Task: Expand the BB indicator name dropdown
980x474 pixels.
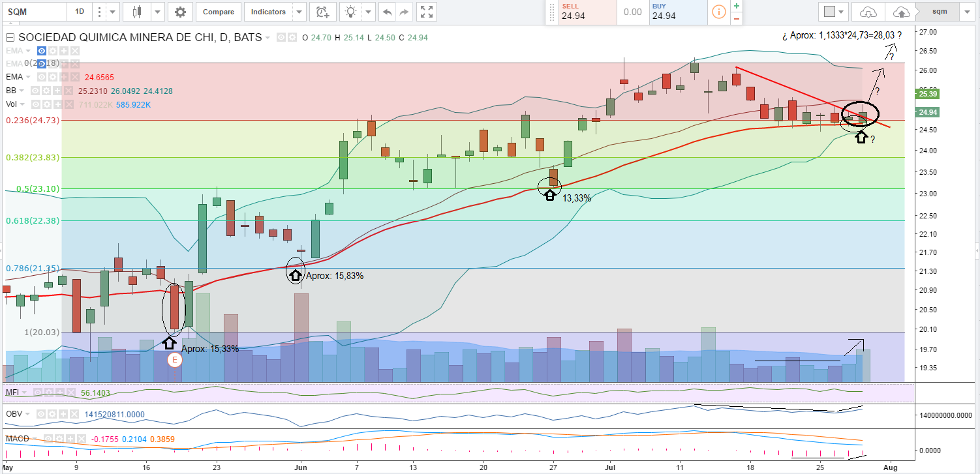Action: pyautogui.click(x=22, y=91)
